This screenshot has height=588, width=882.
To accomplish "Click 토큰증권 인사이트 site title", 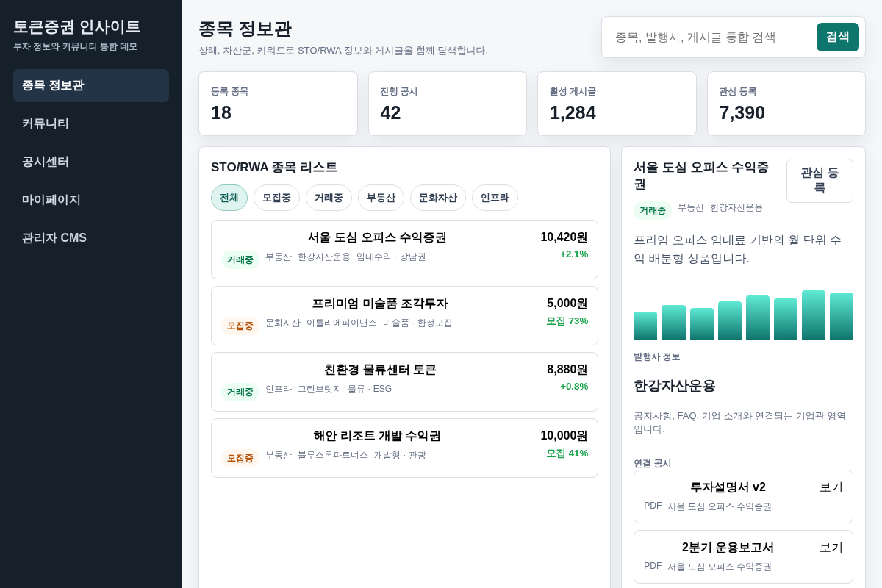I will tap(76, 27).
